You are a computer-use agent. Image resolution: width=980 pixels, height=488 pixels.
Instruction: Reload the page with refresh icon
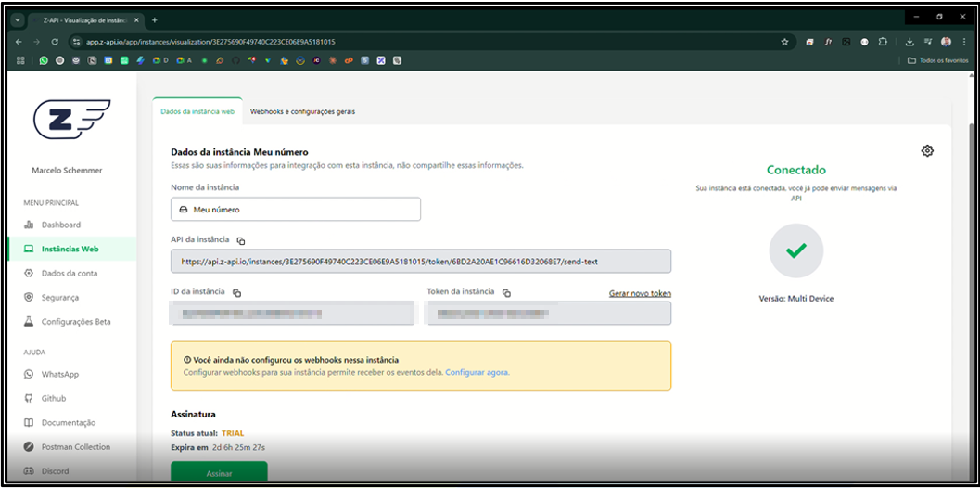[x=55, y=42]
